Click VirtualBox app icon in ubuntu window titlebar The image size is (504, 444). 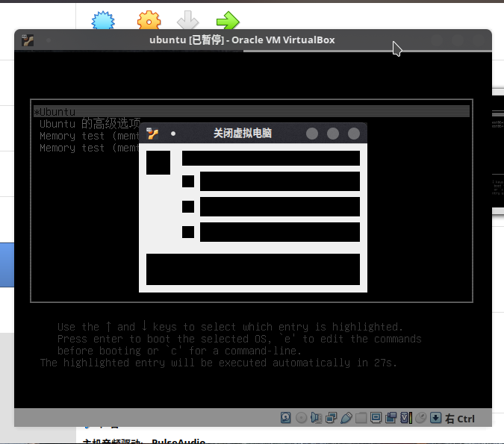pos(28,40)
